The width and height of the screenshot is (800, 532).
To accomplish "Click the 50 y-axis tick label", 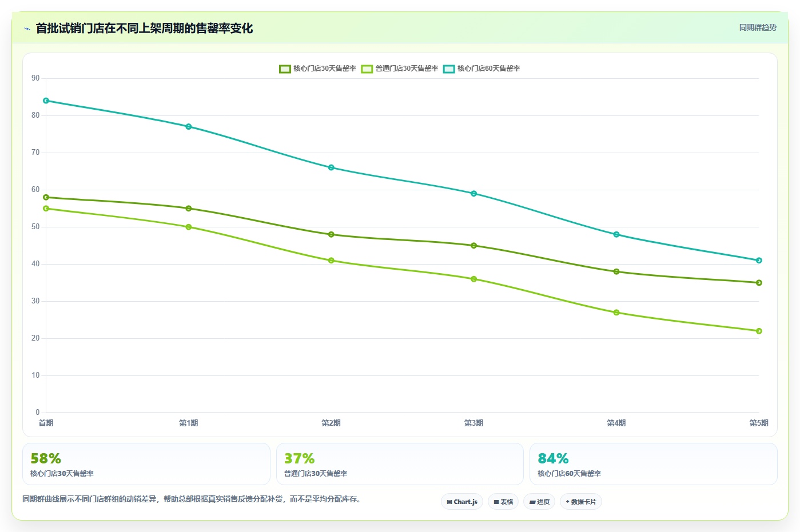I will click(x=36, y=227).
